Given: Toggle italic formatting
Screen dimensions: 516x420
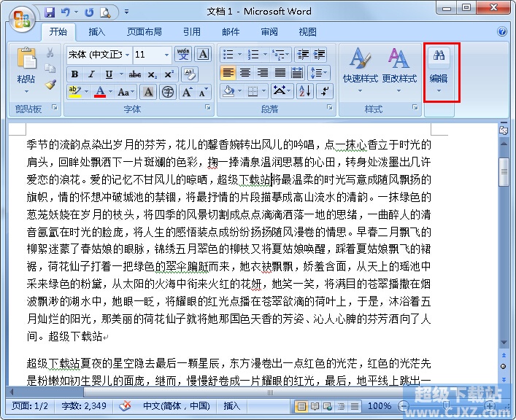Looking at the screenshot, I should pos(91,74).
